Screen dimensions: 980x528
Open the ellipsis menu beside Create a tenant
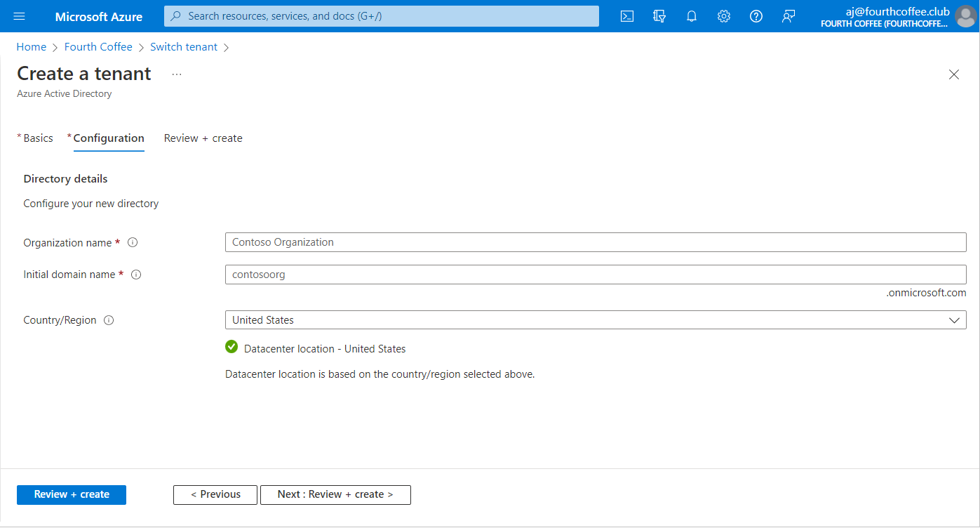point(177,74)
